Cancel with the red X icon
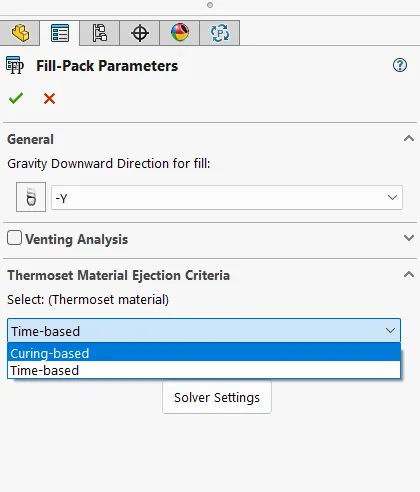 (x=49, y=98)
